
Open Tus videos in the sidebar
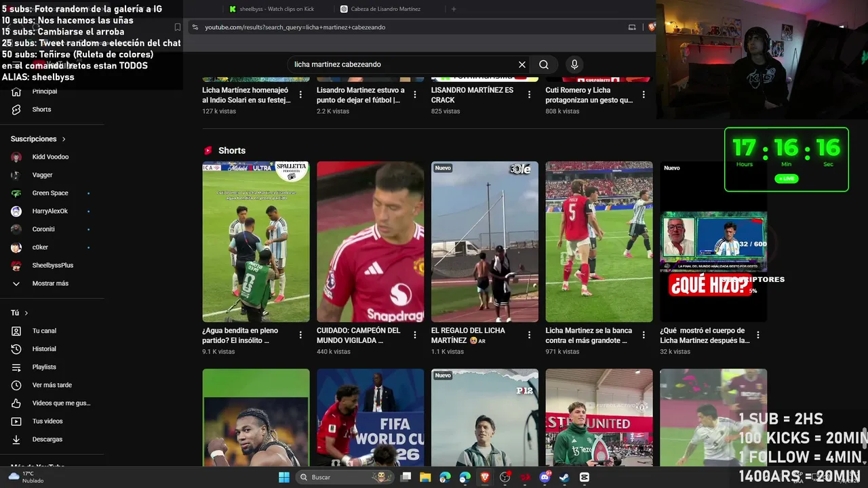47,422
